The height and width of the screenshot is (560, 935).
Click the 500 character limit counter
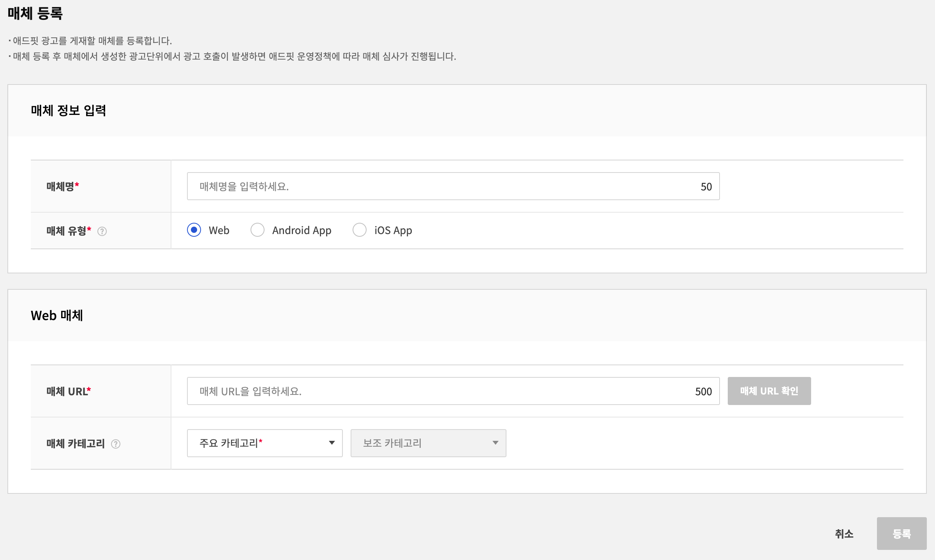coord(703,392)
